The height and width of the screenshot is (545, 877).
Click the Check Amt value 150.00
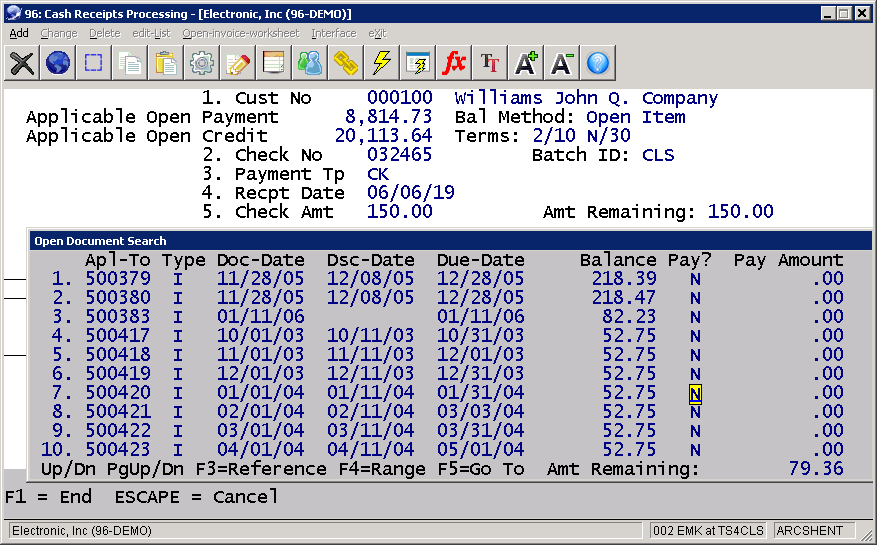[399, 212]
